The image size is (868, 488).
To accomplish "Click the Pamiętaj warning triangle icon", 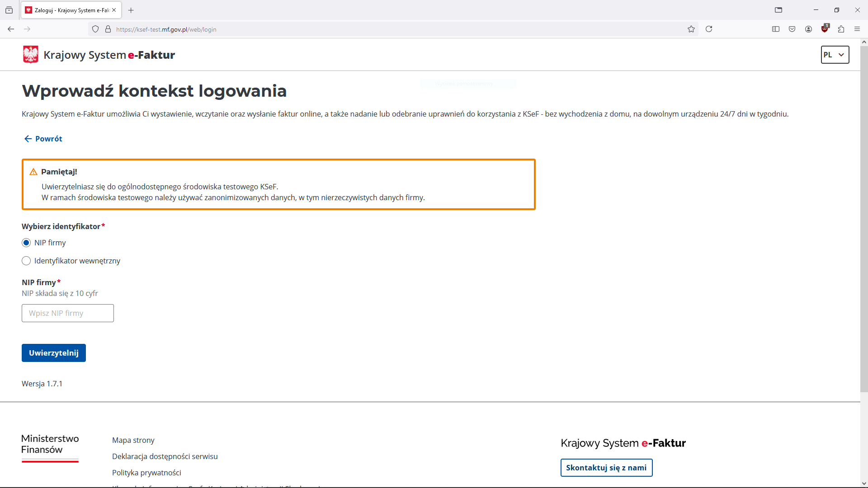I will [33, 172].
